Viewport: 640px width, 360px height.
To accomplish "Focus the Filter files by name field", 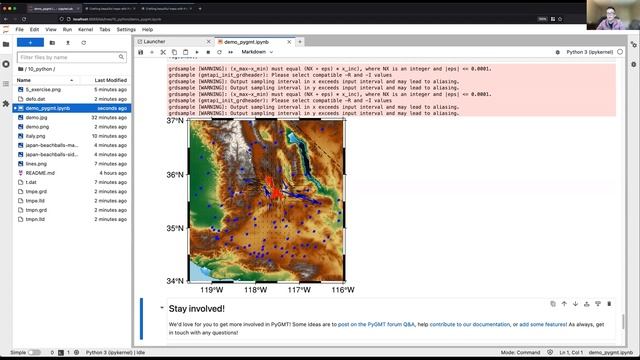I will coord(71,57).
